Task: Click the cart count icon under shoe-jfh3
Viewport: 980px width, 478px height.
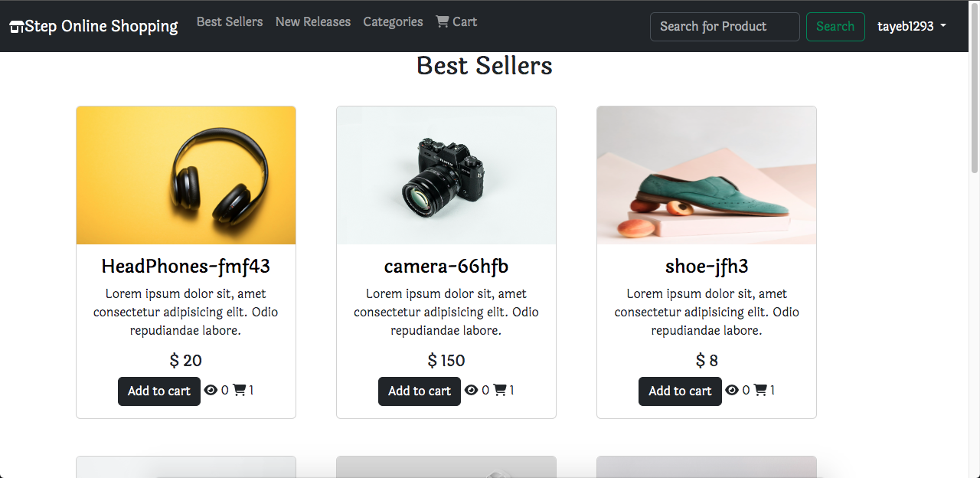Action: tap(760, 390)
